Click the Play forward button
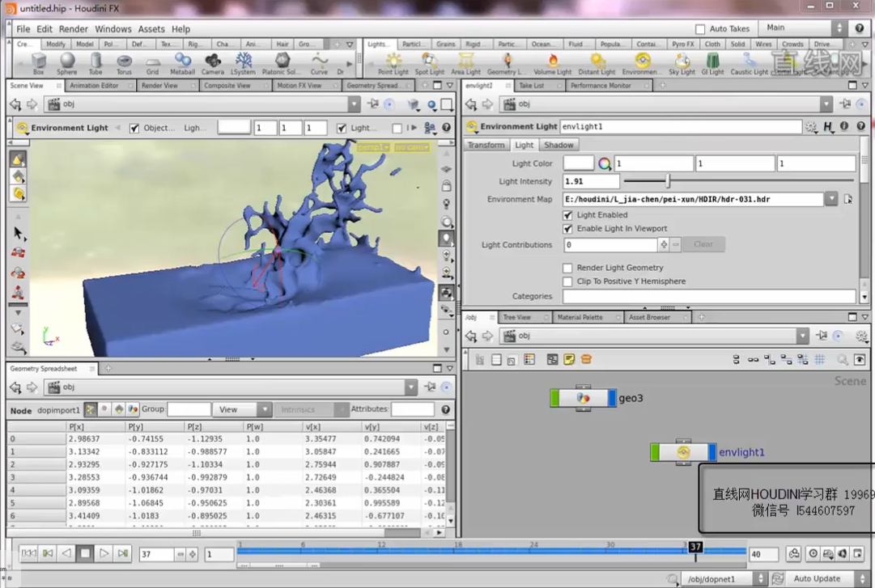 104,553
